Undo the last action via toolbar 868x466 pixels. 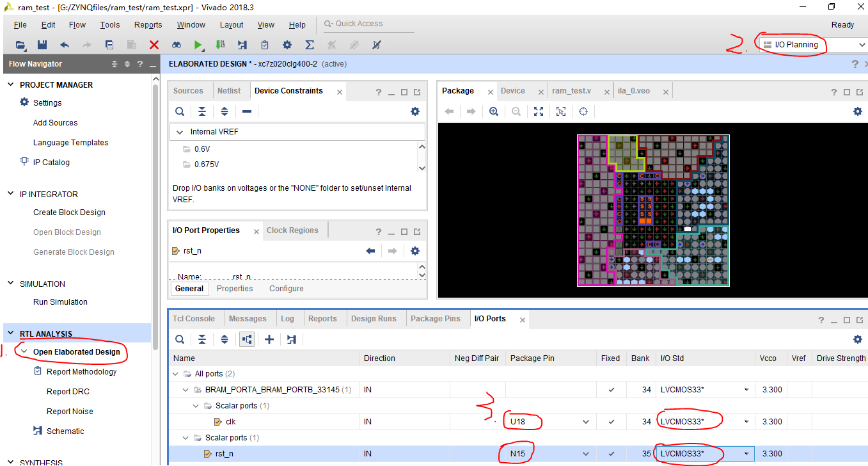coord(65,45)
